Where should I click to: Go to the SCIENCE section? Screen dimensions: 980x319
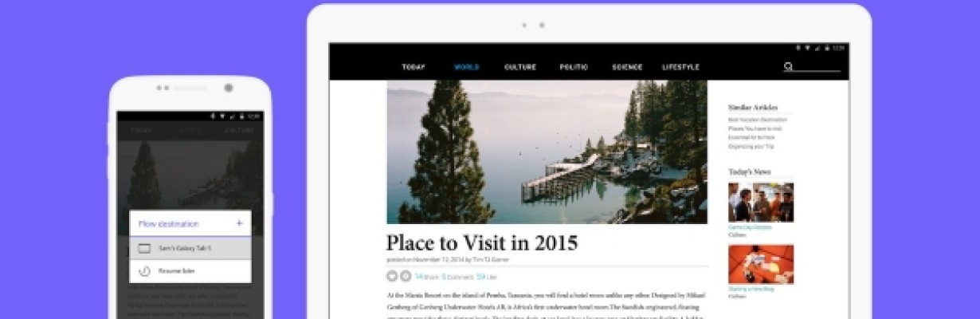[x=627, y=67]
